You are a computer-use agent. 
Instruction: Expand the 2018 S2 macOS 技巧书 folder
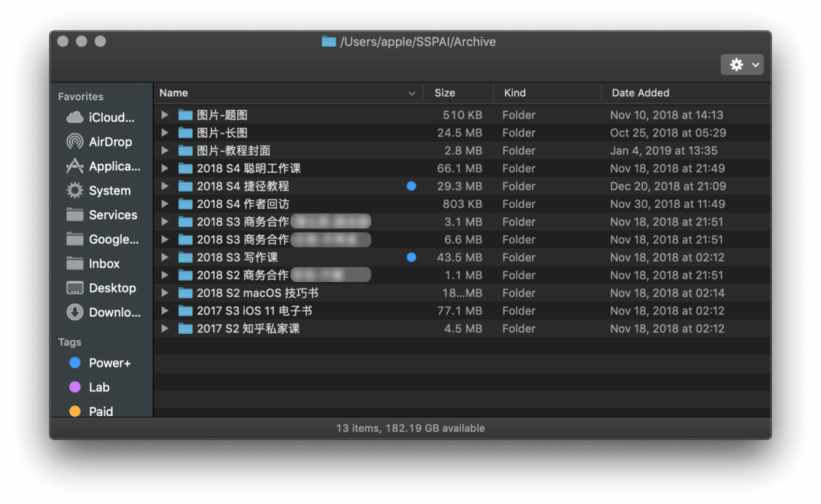(165, 293)
